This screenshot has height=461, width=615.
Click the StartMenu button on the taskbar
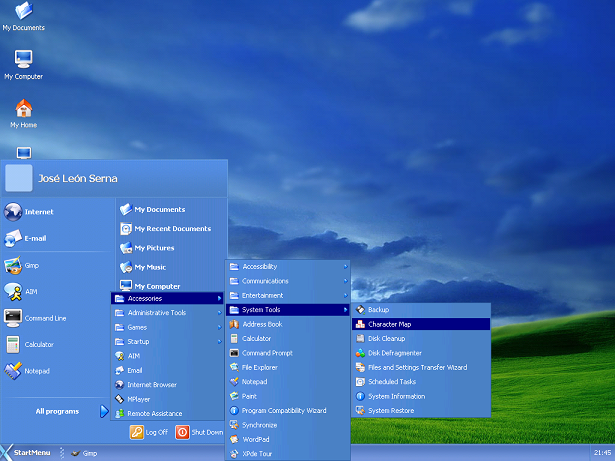pos(26,453)
